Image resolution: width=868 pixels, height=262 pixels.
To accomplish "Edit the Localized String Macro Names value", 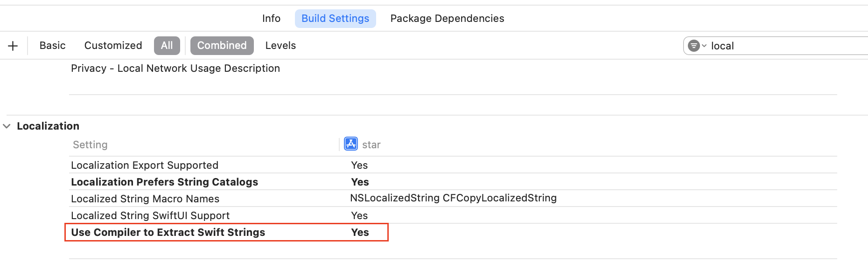I will (x=453, y=198).
